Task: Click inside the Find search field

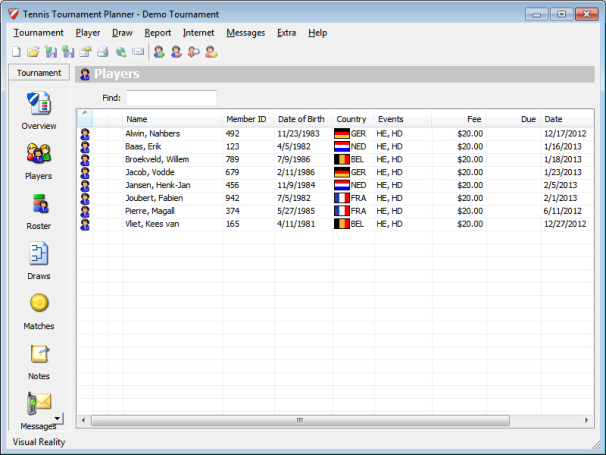Action: pos(171,98)
